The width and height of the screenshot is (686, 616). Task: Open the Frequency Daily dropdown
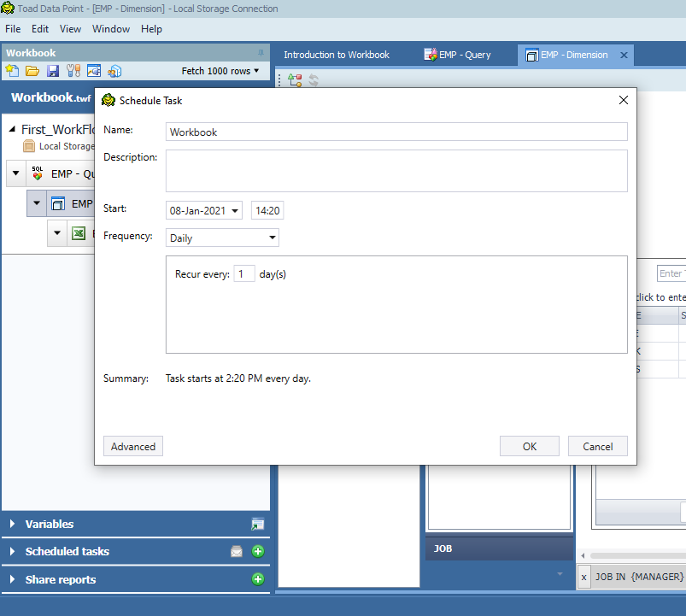(x=273, y=238)
